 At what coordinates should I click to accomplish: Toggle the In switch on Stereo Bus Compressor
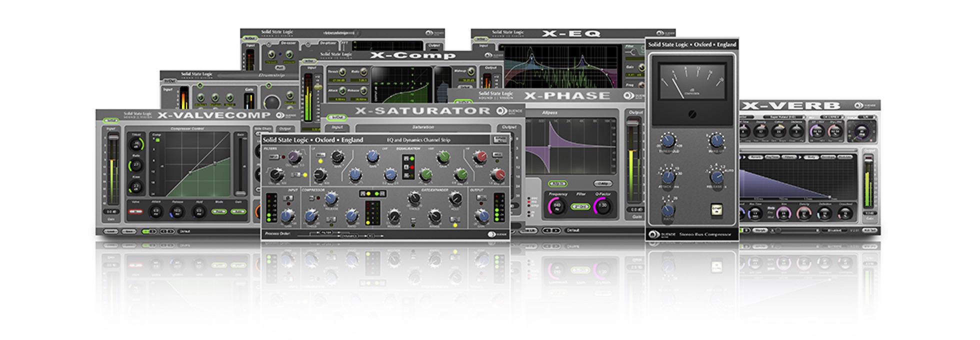pyautogui.click(x=716, y=210)
